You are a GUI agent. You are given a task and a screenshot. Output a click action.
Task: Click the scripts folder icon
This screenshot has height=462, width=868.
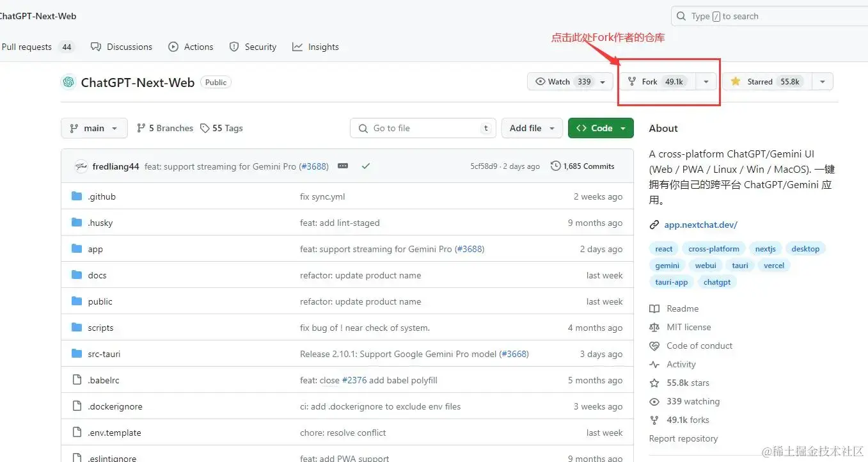[x=77, y=328]
